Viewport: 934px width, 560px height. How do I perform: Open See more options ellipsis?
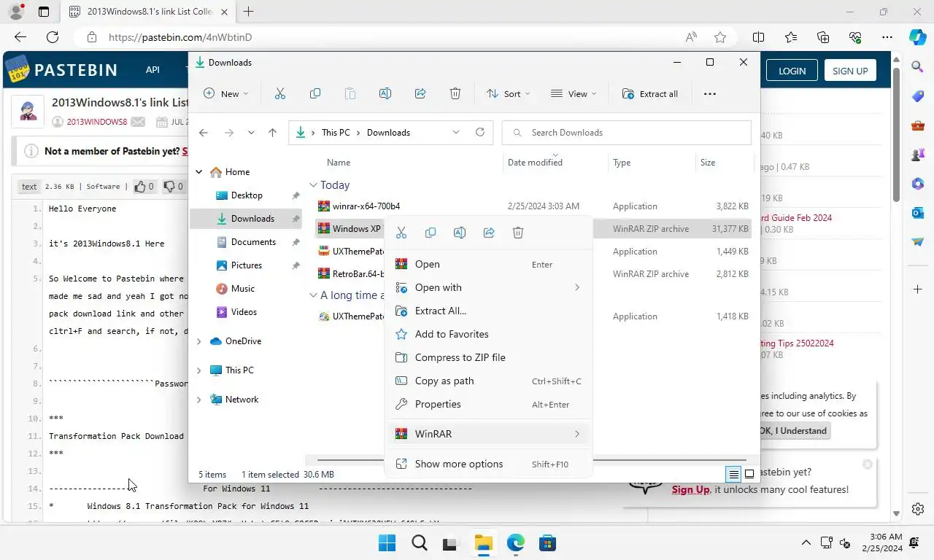click(710, 93)
